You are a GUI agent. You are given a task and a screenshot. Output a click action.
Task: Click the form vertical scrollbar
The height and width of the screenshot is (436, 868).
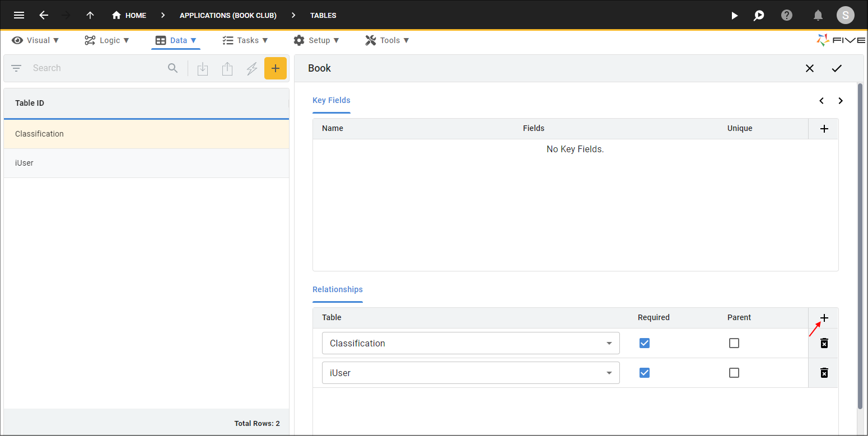[860, 246]
